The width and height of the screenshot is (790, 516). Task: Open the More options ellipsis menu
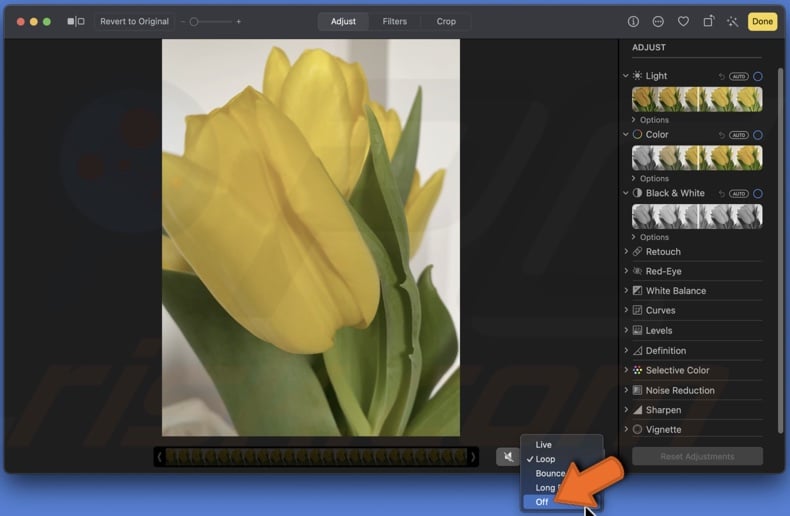click(658, 21)
